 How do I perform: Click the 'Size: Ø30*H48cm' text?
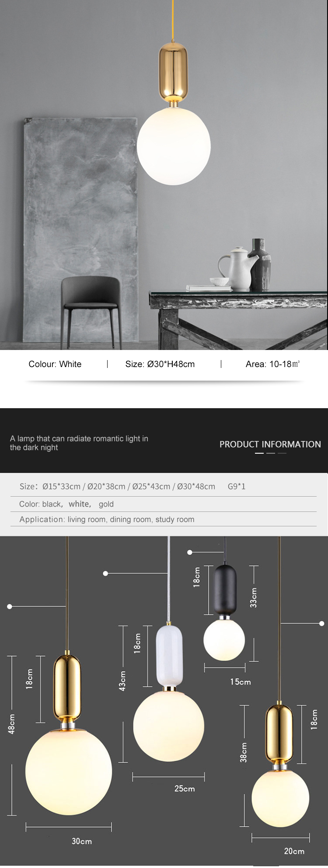click(x=160, y=364)
